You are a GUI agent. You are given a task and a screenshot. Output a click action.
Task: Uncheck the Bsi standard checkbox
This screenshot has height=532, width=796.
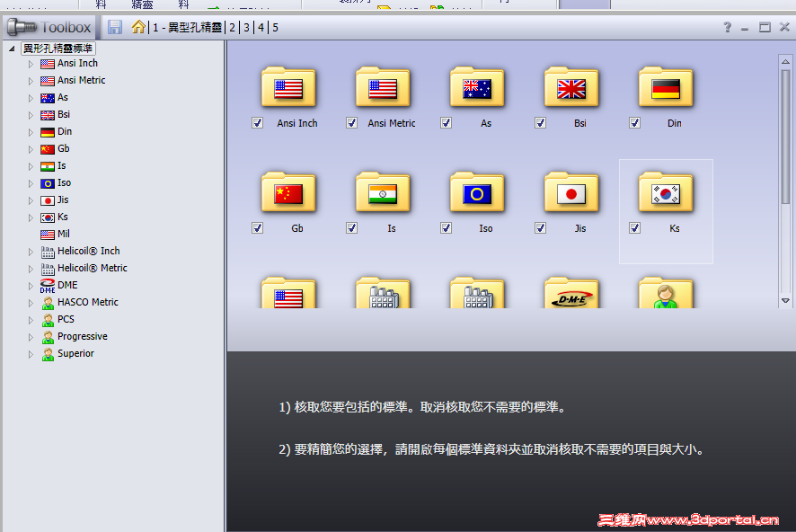click(x=541, y=123)
